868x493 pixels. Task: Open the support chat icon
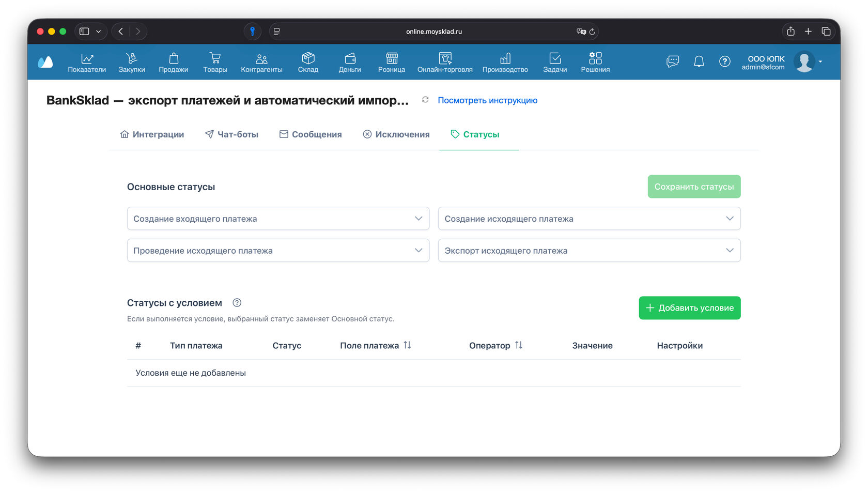point(673,61)
